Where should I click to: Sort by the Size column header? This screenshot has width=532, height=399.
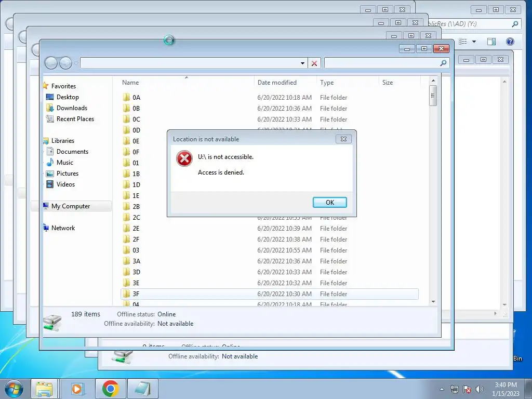point(388,83)
